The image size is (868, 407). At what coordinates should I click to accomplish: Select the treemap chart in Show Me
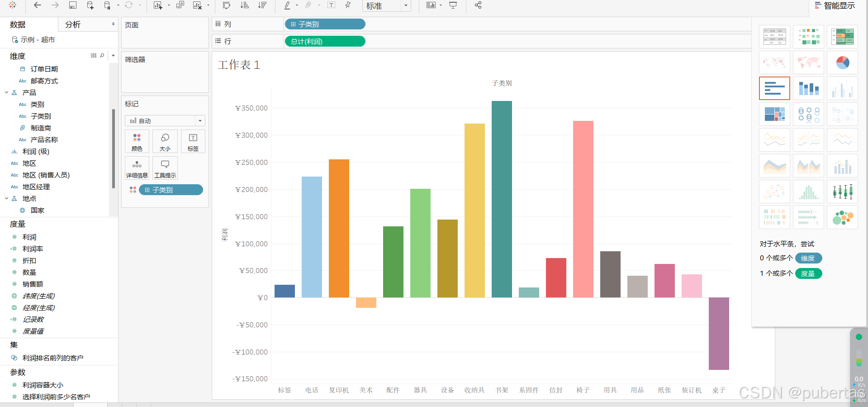point(774,114)
